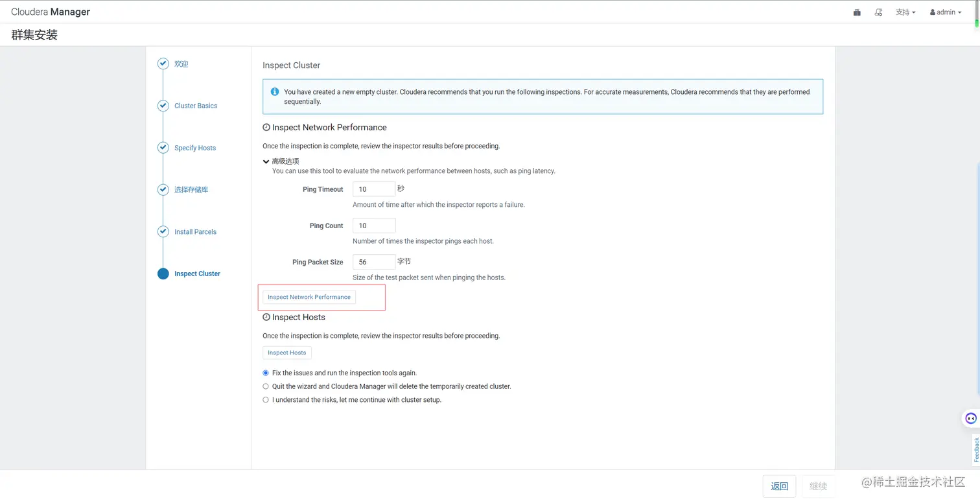The width and height of the screenshot is (980, 503).
Task: Click the Inspect Cluster section heading
Action: tap(291, 65)
